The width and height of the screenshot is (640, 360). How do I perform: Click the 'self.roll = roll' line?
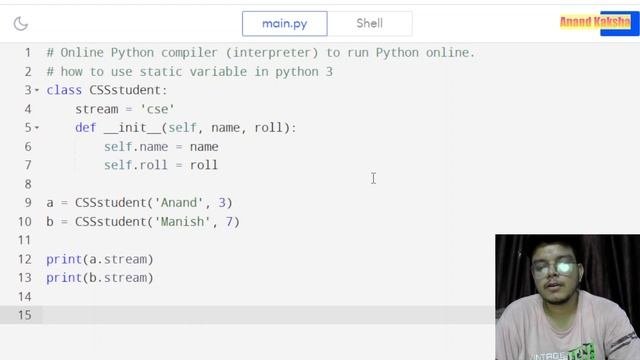[x=161, y=165]
